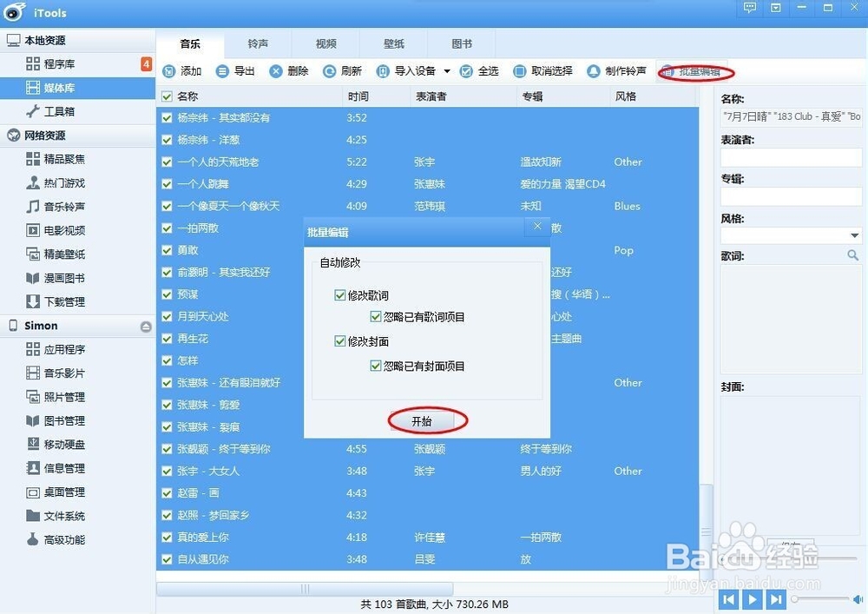
Task: Click the 制作铃声 toolbar button
Action: [616, 71]
